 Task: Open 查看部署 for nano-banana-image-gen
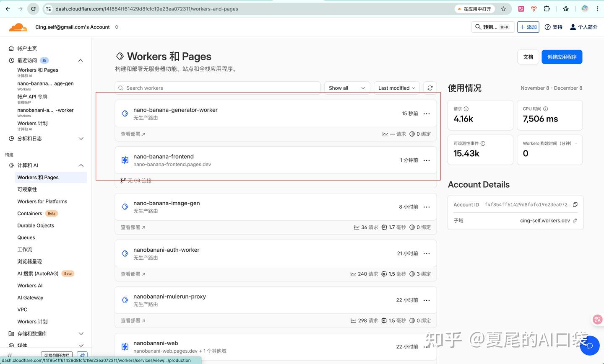(130, 227)
